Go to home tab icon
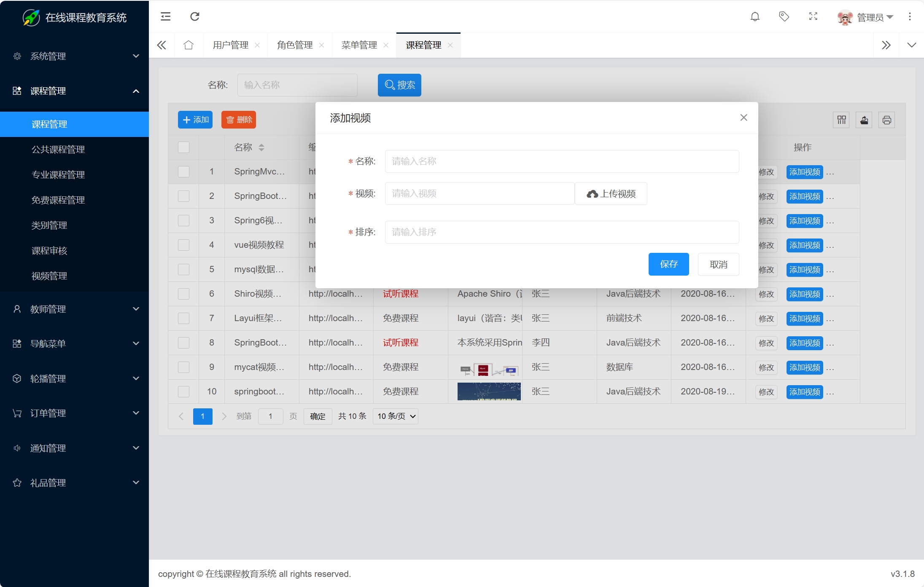 pyautogui.click(x=189, y=45)
